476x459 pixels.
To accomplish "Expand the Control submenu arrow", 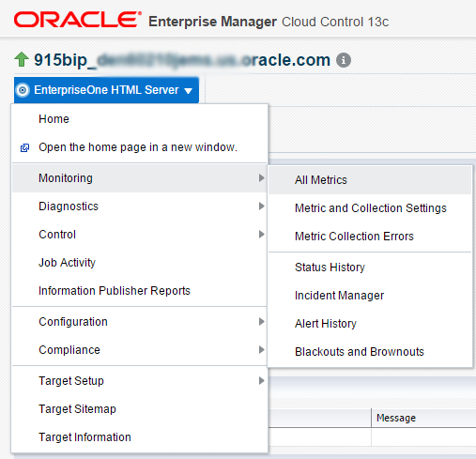I will tap(262, 235).
